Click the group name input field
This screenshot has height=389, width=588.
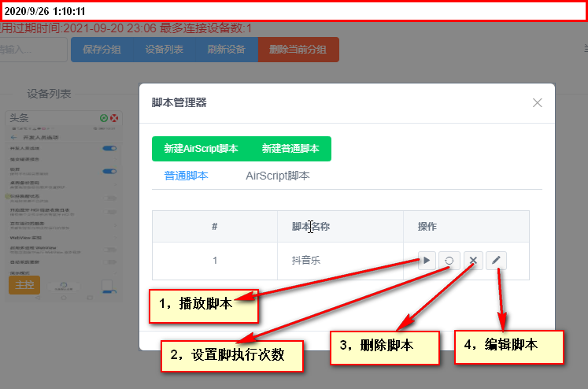(x=33, y=50)
